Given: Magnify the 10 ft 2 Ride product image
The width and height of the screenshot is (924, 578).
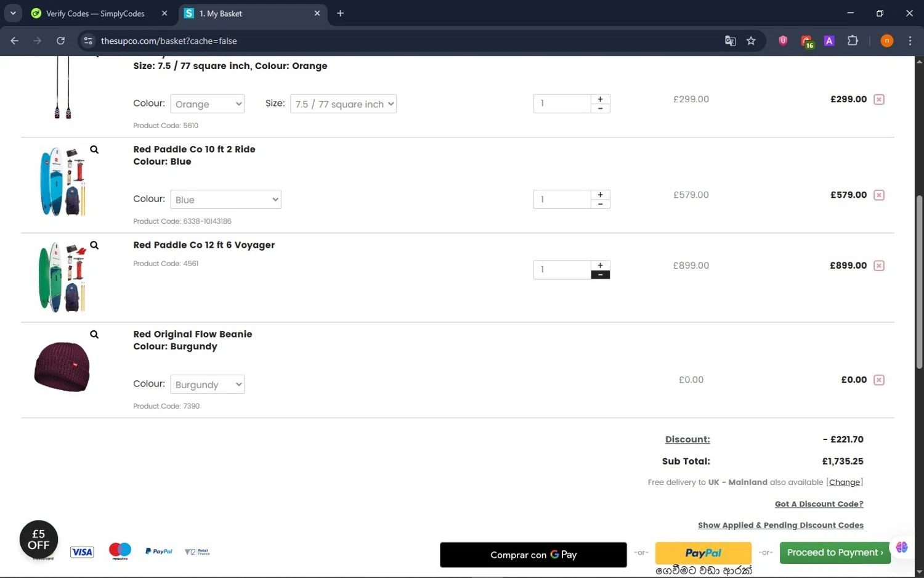Looking at the screenshot, I should (94, 149).
